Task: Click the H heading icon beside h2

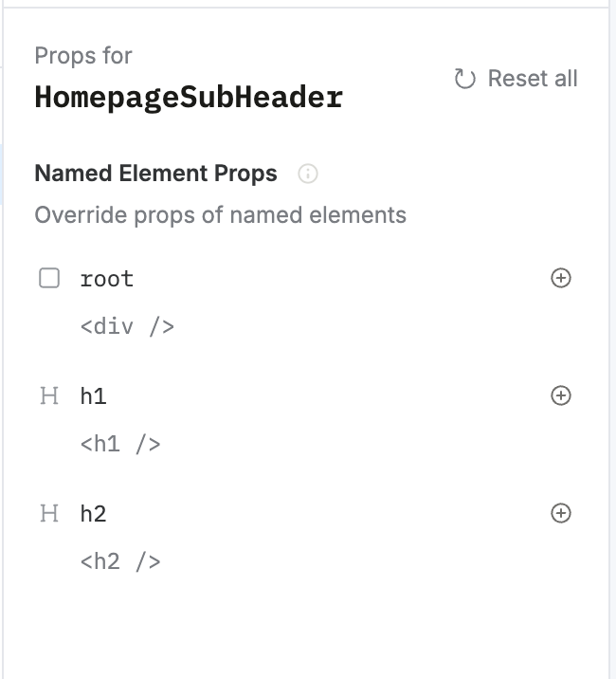Action: click(49, 514)
